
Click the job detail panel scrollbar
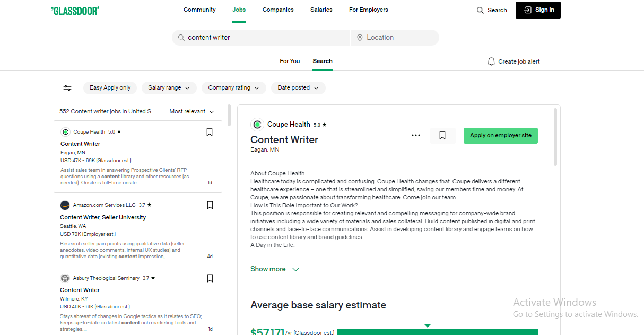coord(555,137)
